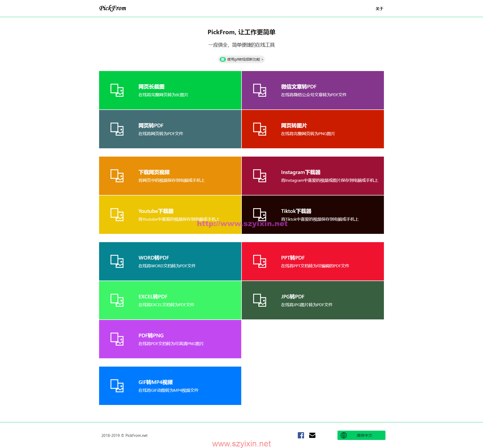
Task: Click the icon on the 微信文章转PDF card
Action: click(x=260, y=90)
